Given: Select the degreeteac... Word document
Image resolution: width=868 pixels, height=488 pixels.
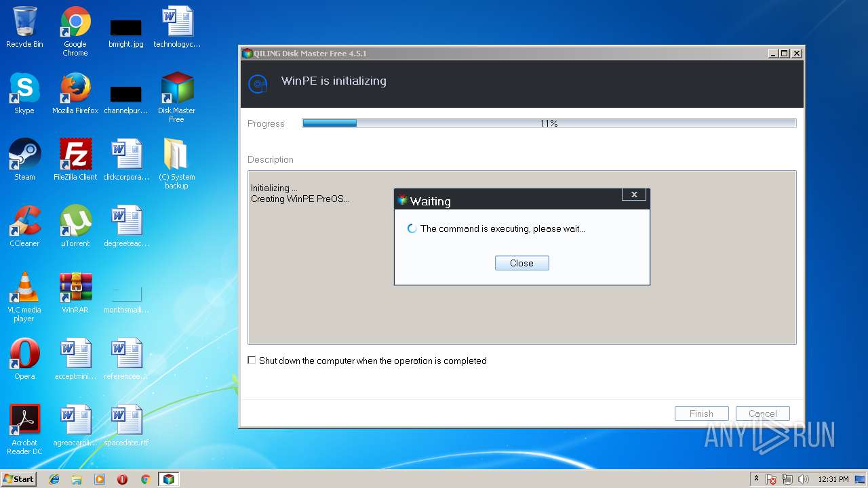Looking at the screenshot, I should click(x=126, y=226).
